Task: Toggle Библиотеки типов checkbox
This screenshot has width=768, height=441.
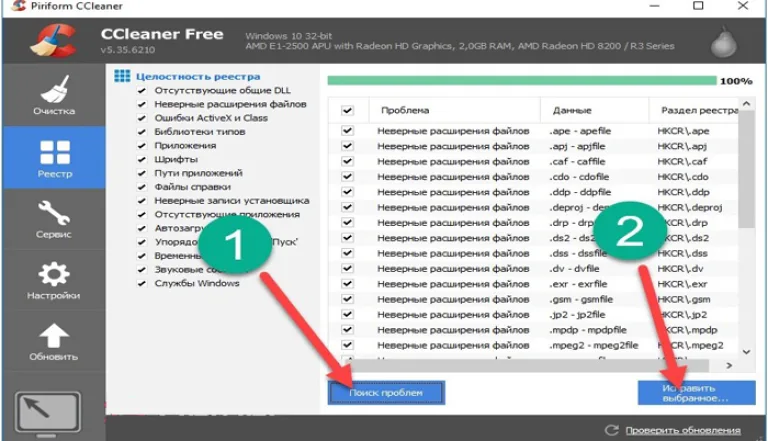Action: coord(142,132)
